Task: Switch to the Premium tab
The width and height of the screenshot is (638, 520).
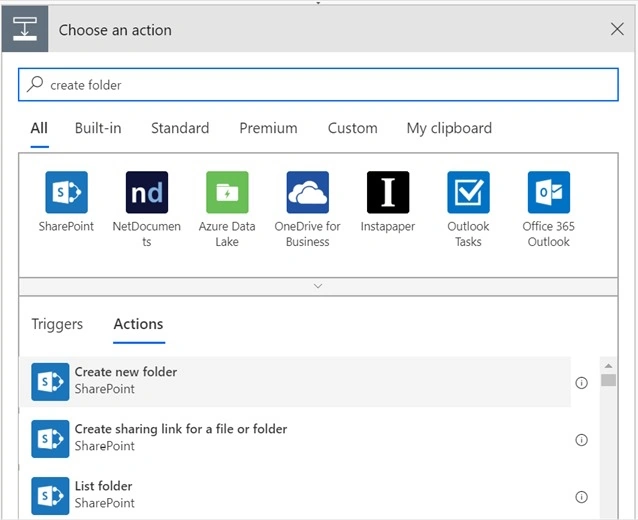Action: click(268, 128)
